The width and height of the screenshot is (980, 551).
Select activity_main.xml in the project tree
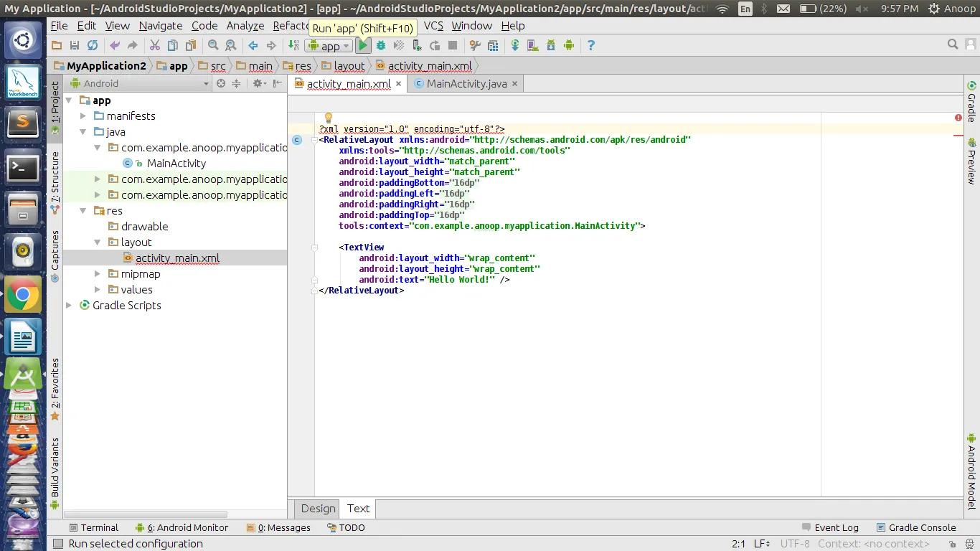tap(177, 258)
